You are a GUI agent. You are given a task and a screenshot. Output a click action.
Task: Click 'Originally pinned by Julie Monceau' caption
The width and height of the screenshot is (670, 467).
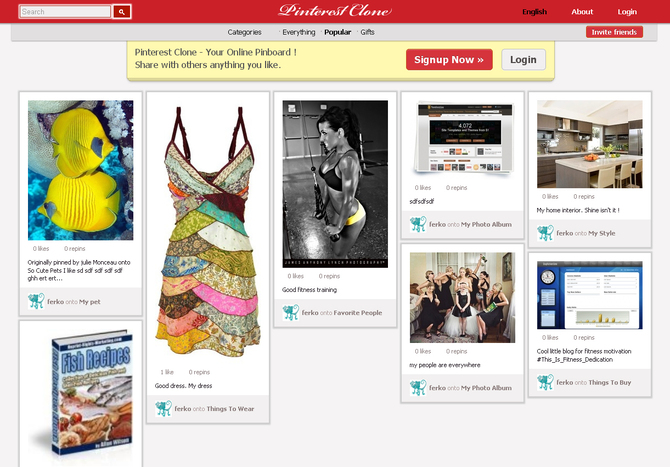point(79,270)
